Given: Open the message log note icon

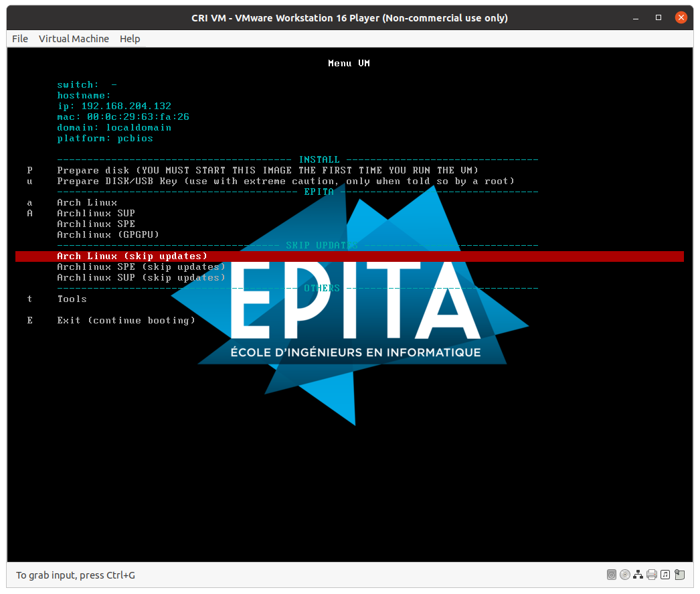Looking at the screenshot, I should click(679, 575).
